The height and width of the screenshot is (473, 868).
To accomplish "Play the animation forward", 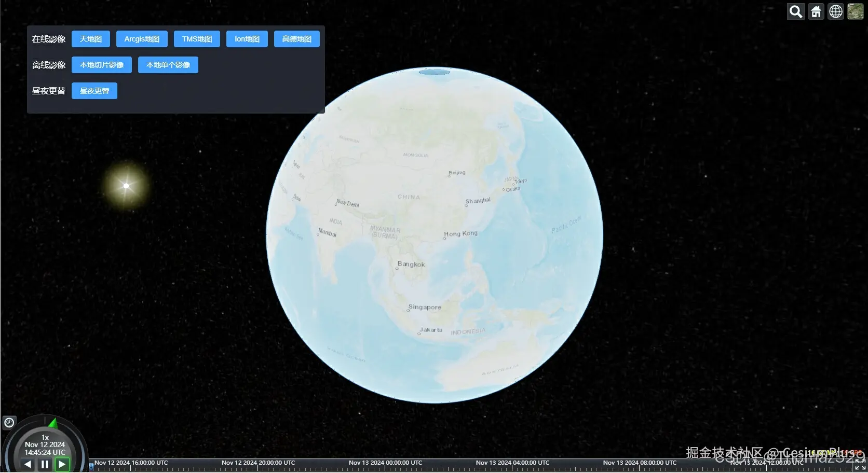I will pyautogui.click(x=62, y=464).
